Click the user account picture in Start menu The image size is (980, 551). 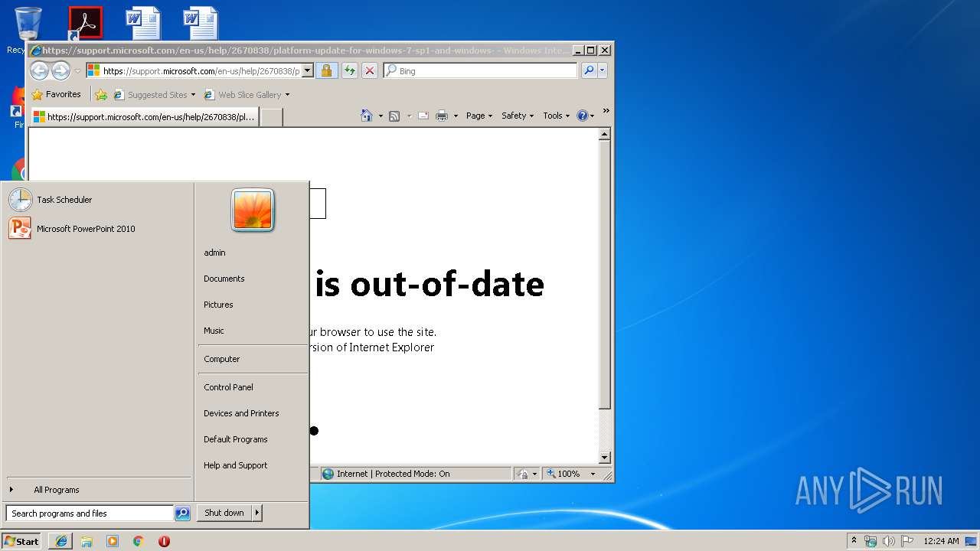[x=253, y=210]
